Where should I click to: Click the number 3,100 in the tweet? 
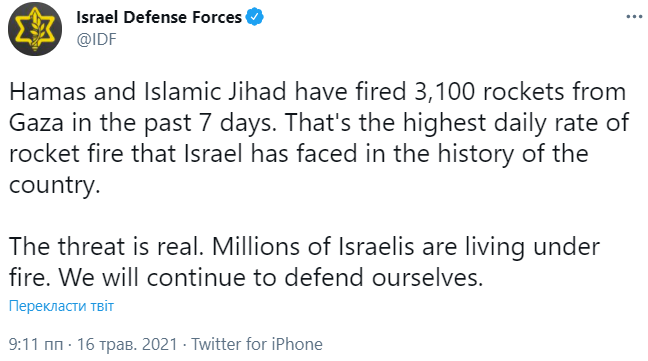(444, 91)
